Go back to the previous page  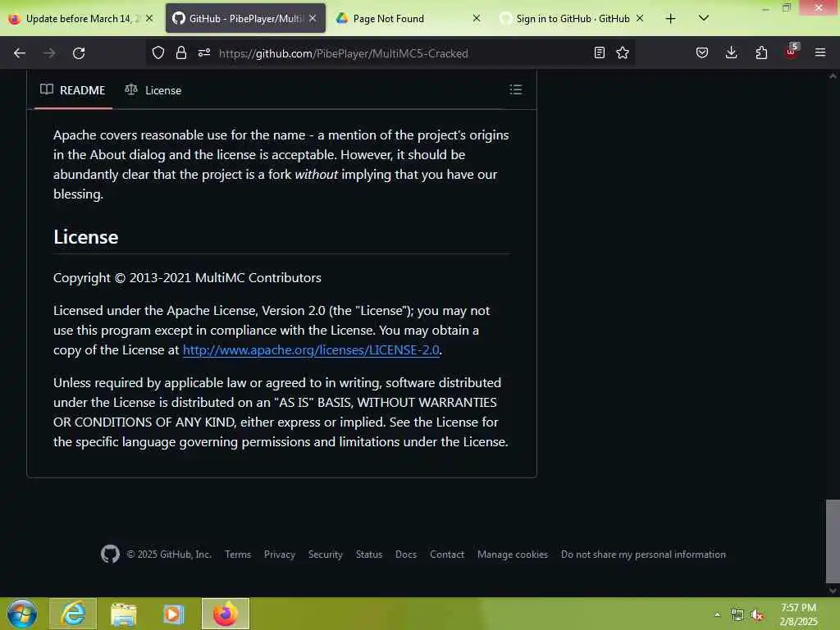20,53
